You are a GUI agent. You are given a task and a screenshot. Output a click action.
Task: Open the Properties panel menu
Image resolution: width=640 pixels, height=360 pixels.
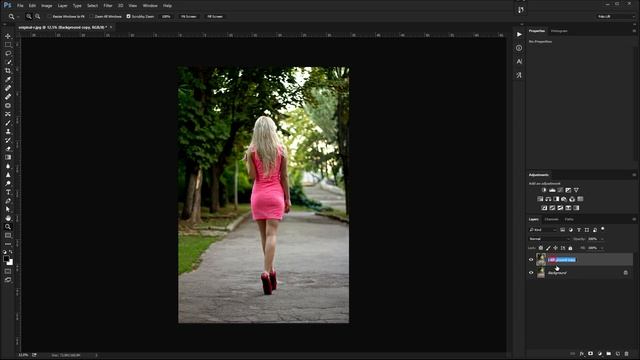point(634,31)
